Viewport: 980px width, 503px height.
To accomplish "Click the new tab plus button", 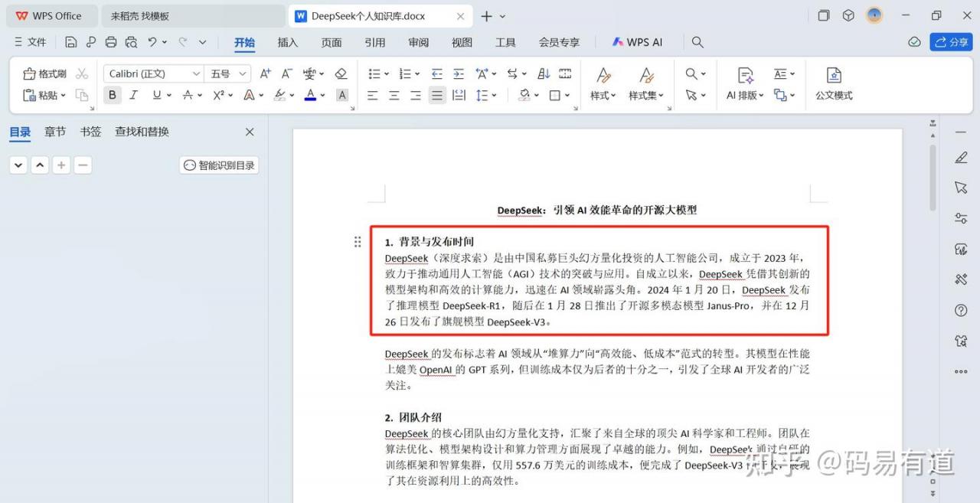I will [x=486, y=16].
